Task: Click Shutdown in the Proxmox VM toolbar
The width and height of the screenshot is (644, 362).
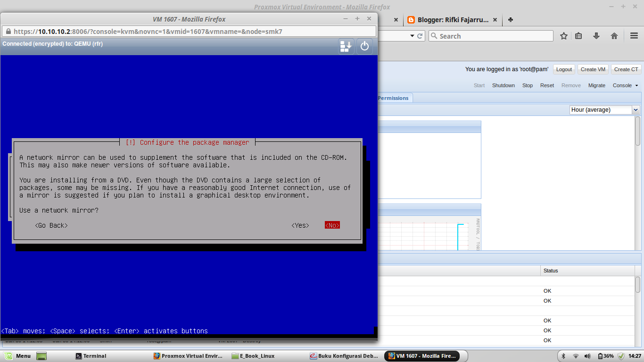Action: point(504,85)
